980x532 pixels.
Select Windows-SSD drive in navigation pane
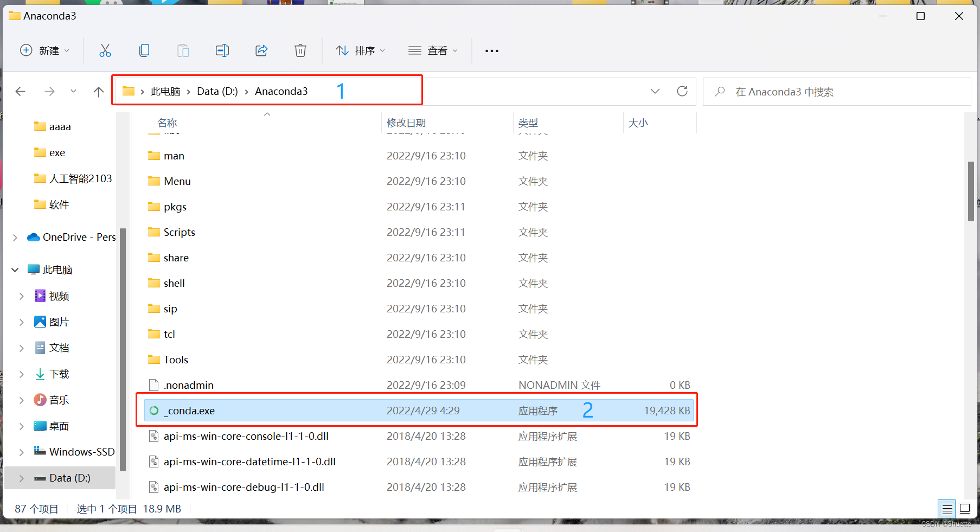[x=82, y=452]
